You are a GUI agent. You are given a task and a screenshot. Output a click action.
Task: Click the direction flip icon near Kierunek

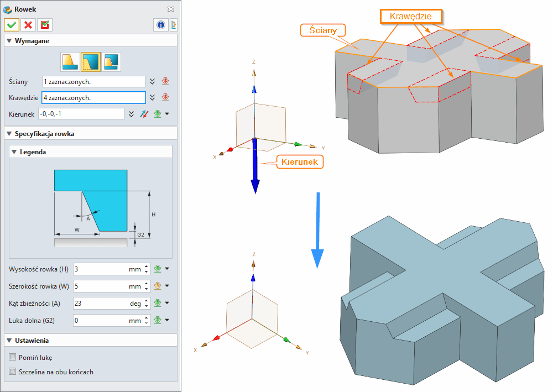[144, 114]
